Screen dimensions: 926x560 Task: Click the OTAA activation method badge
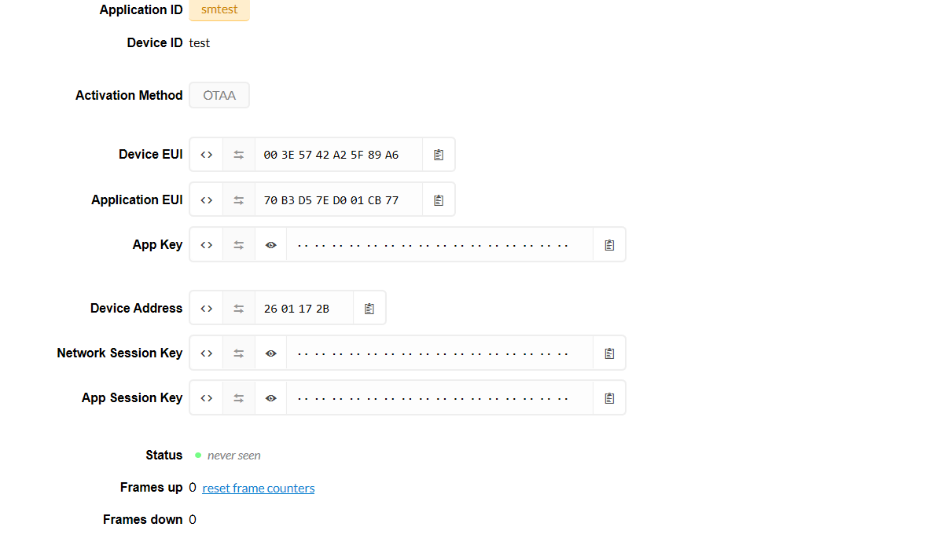(219, 96)
